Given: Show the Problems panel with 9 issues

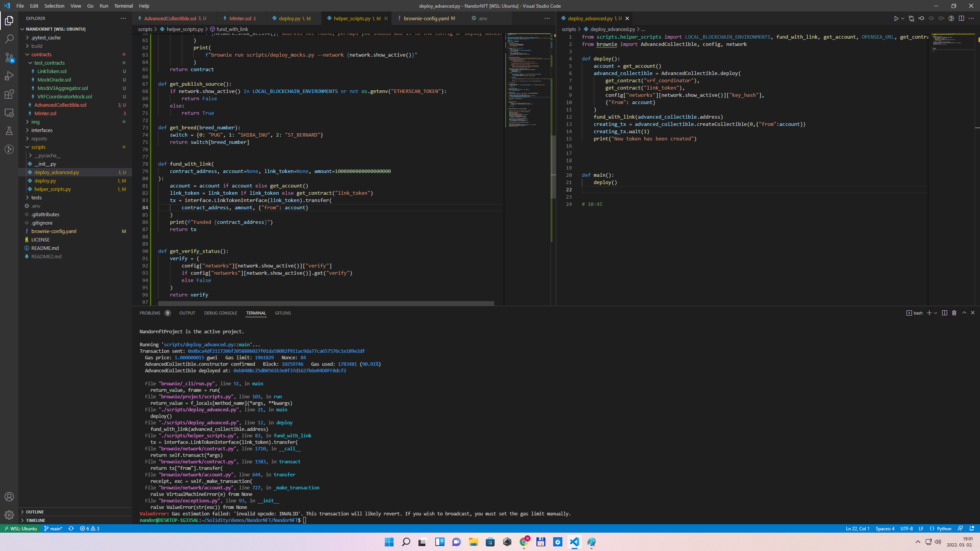Looking at the screenshot, I should [151, 313].
